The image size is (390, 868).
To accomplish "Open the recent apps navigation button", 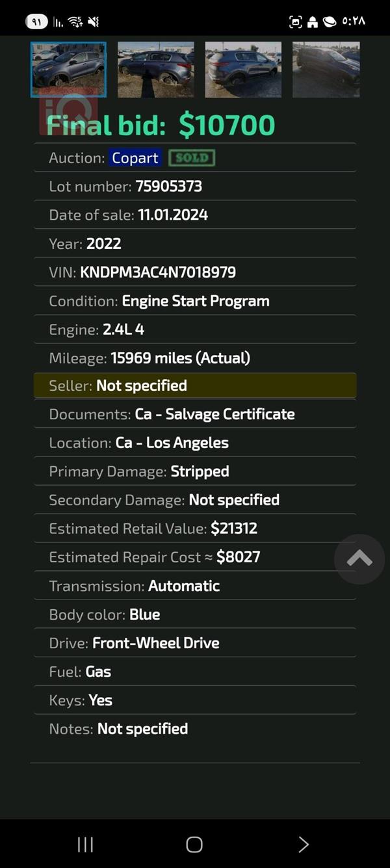I will pos(85,844).
